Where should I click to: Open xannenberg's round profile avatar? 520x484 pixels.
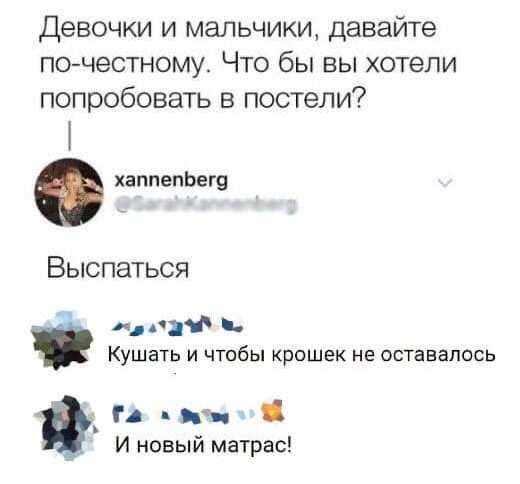(x=69, y=192)
